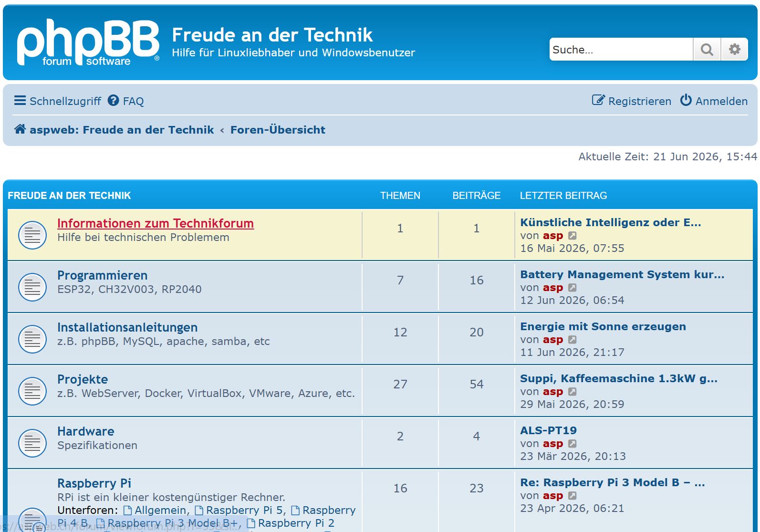Screen dimensions: 760x532
Task: Open post Energie mit Sonne erzeugen
Action: coord(603,326)
